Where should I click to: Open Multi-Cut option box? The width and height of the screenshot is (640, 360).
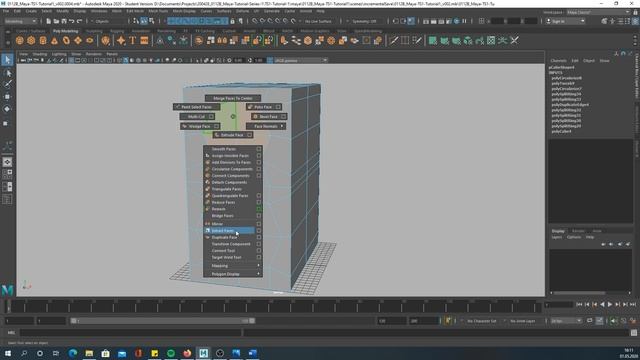click(211, 117)
